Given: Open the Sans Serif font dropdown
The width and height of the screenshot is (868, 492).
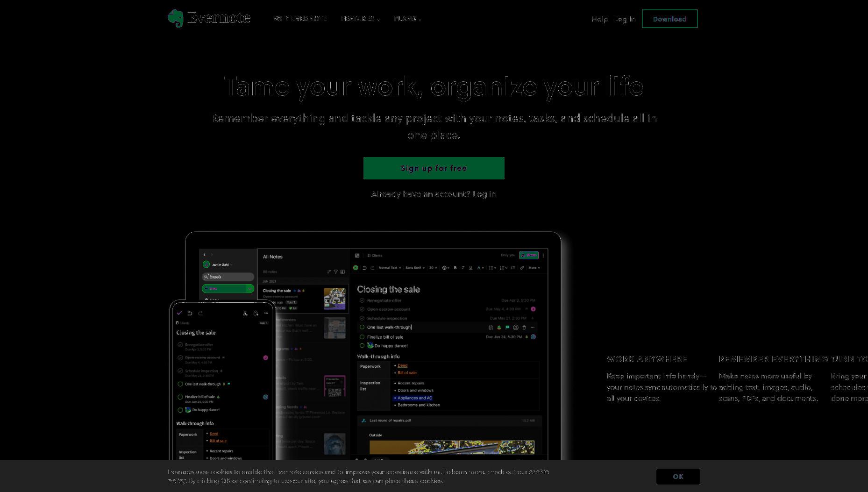Looking at the screenshot, I should (x=415, y=268).
